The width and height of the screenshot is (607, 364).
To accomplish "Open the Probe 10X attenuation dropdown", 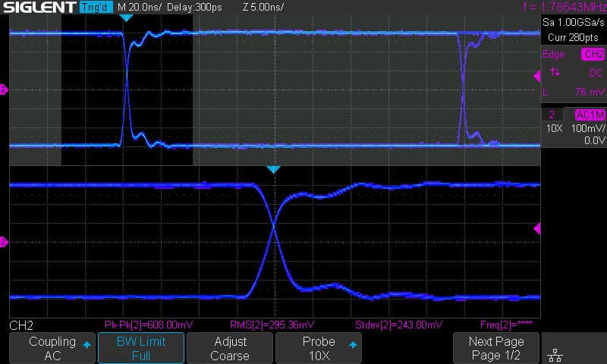I will click(319, 348).
